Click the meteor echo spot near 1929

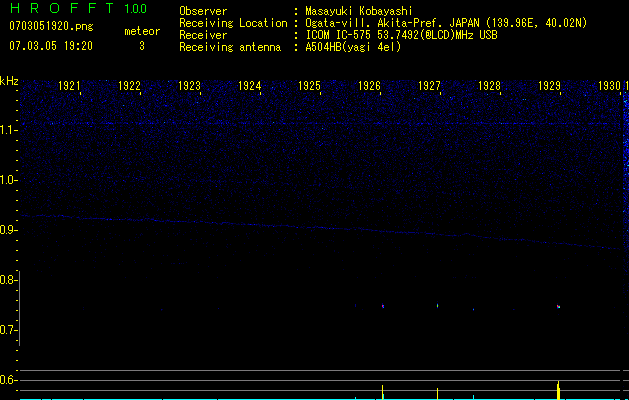click(558, 307)
